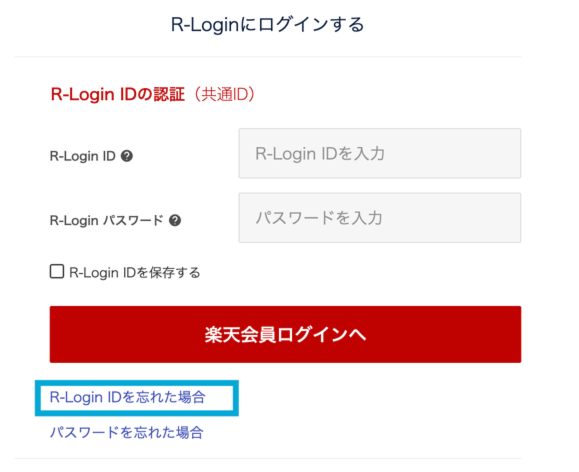579x472 pixels.
Task: Focus the R-Login IDを入力 field
Action: (x=380, y=153)
